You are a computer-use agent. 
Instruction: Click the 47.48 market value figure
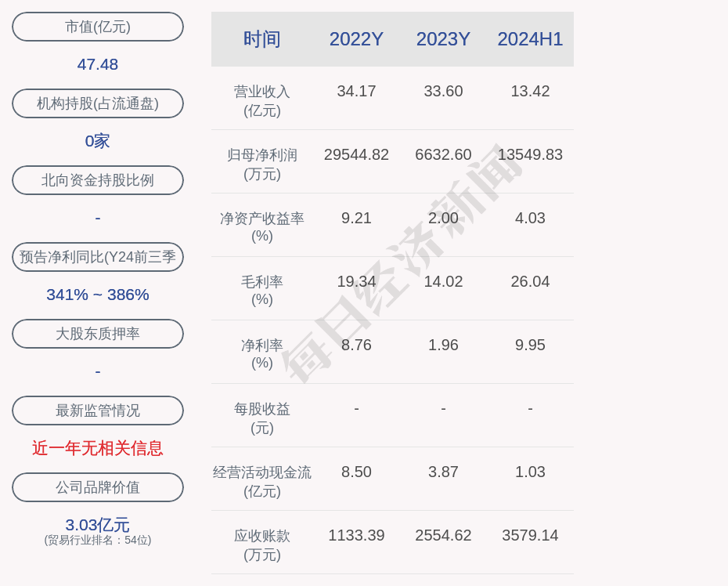[x=98, y=64]
